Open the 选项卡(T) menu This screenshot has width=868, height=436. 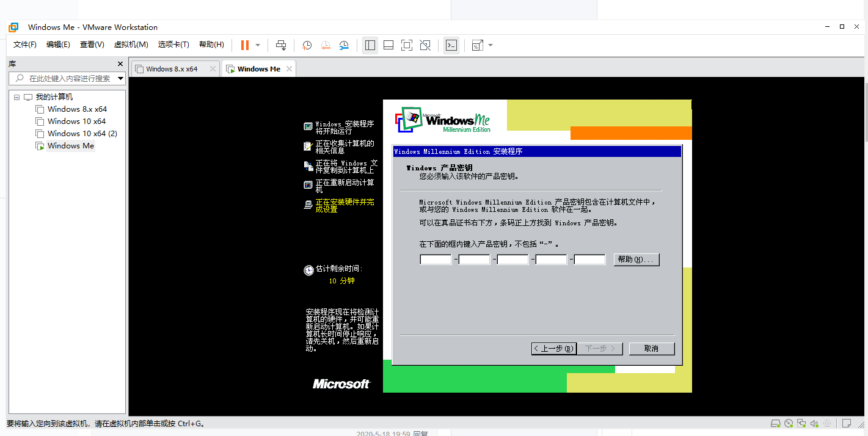coord(173,45)
